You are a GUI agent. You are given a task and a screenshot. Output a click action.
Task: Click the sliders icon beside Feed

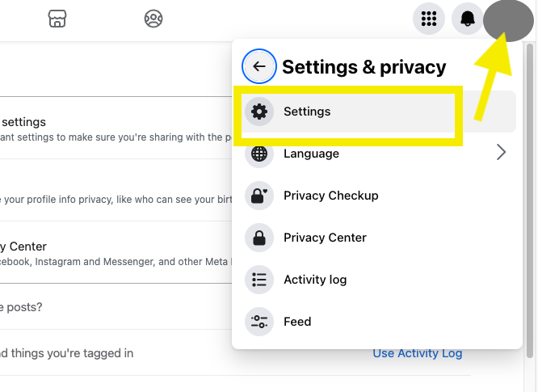point(259,322)
